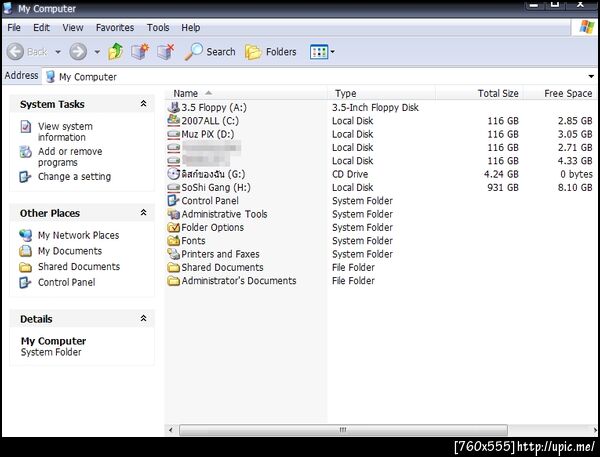Click the horizontal scrollbar thumb

point(343,430)
